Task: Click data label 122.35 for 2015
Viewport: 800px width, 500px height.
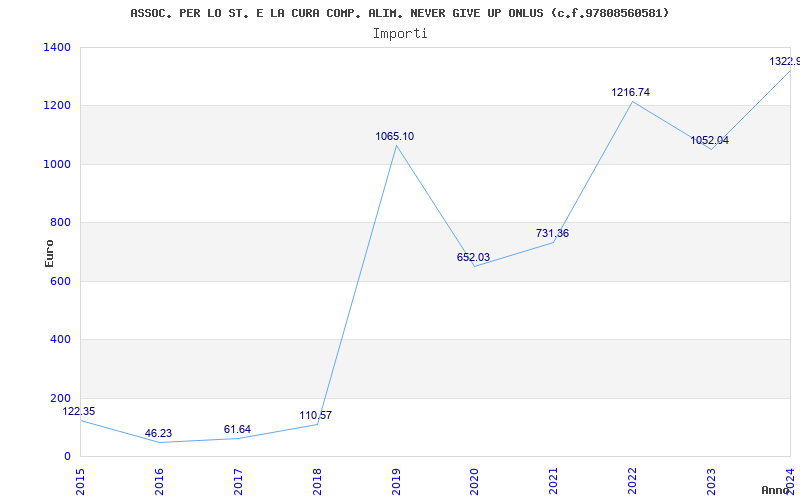Action: coord(79,411)
